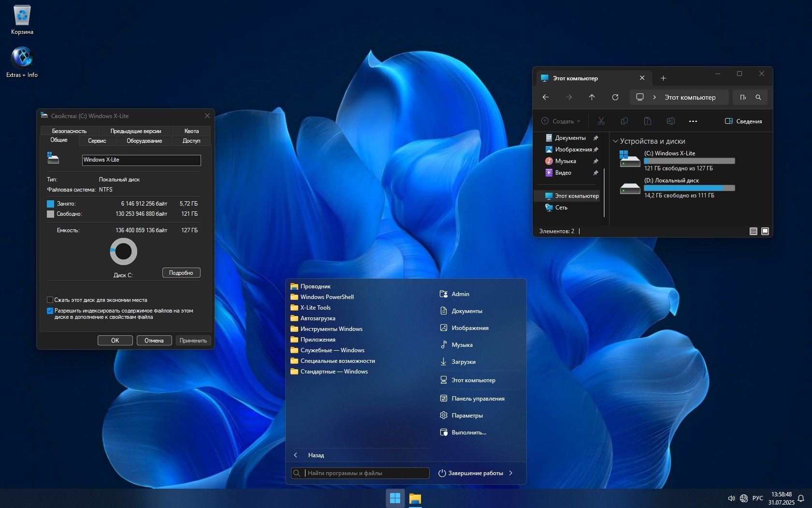Open the Создать dropdown menu

(560, 121)
